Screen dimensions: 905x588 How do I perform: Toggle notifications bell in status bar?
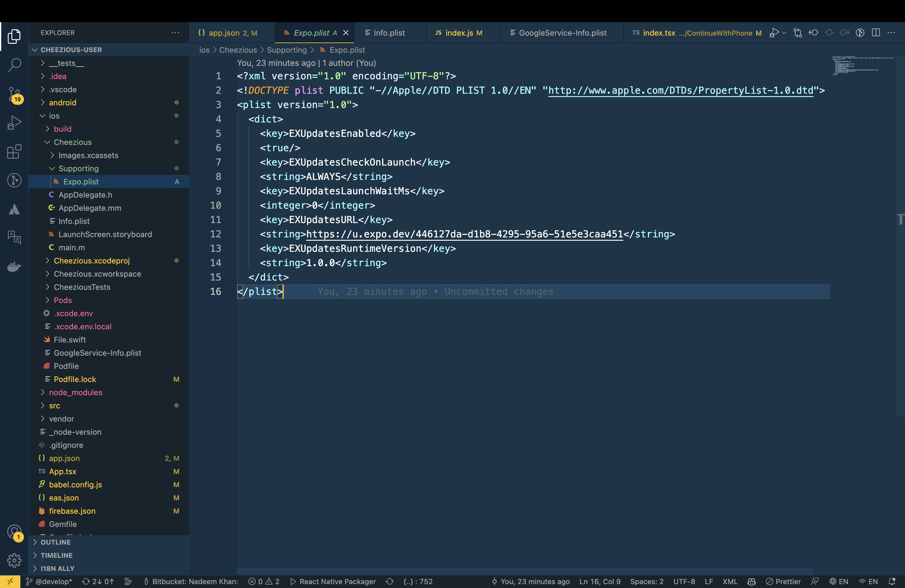point(892,581)
